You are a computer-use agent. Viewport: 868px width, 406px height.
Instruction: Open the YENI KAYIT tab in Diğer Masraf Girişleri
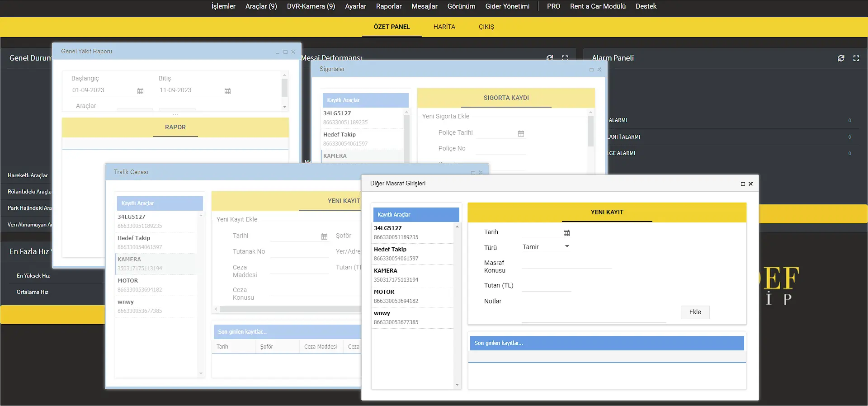click(x=607, y=212)
